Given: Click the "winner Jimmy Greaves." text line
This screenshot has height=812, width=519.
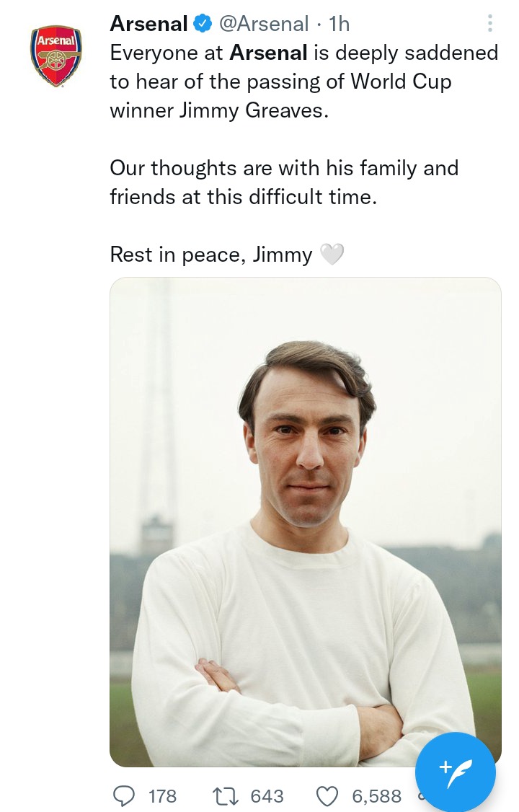Looking at the screenshot, I should [x=219, y=111].
